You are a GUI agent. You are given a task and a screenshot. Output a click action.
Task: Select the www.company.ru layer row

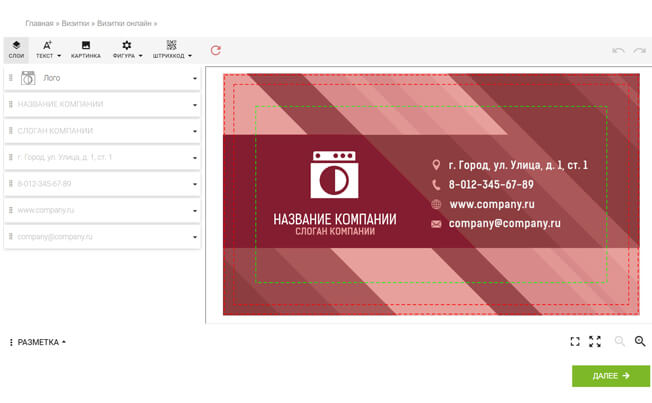pyautogui.click(x=102, y=210)
